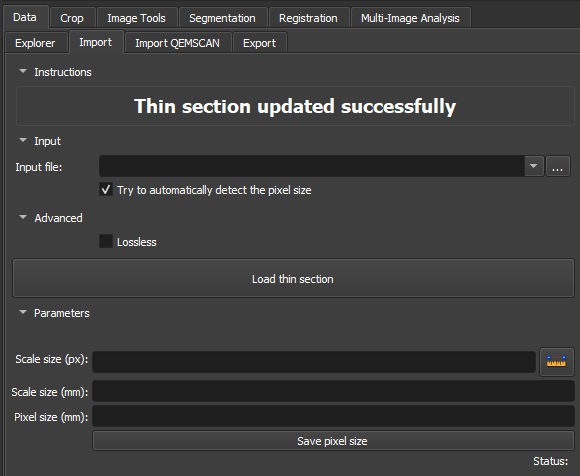This screenshot has width=580, height=476.
Task: Select the Registration tab
Action: tap(308, 18)
